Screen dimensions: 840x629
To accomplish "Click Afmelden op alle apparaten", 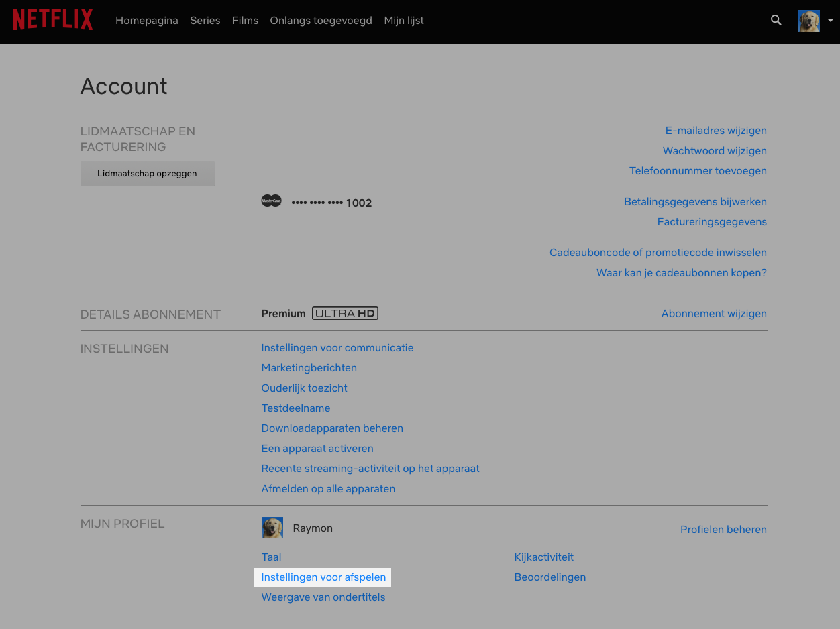I will point(328,489).
